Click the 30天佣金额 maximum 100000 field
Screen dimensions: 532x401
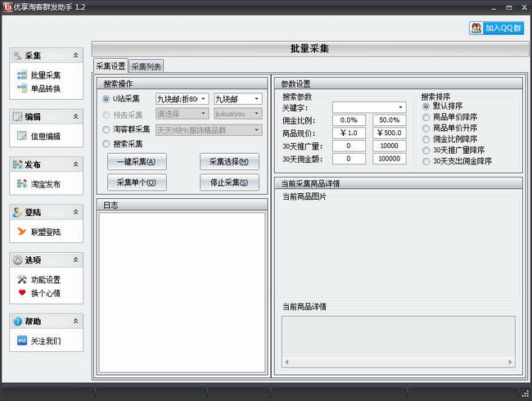[389, 159]
